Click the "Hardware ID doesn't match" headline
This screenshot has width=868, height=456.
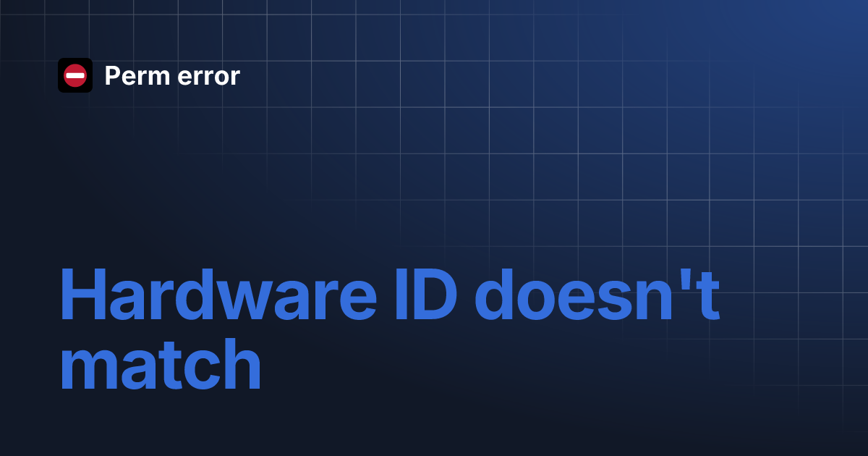(x=390, y=332)
